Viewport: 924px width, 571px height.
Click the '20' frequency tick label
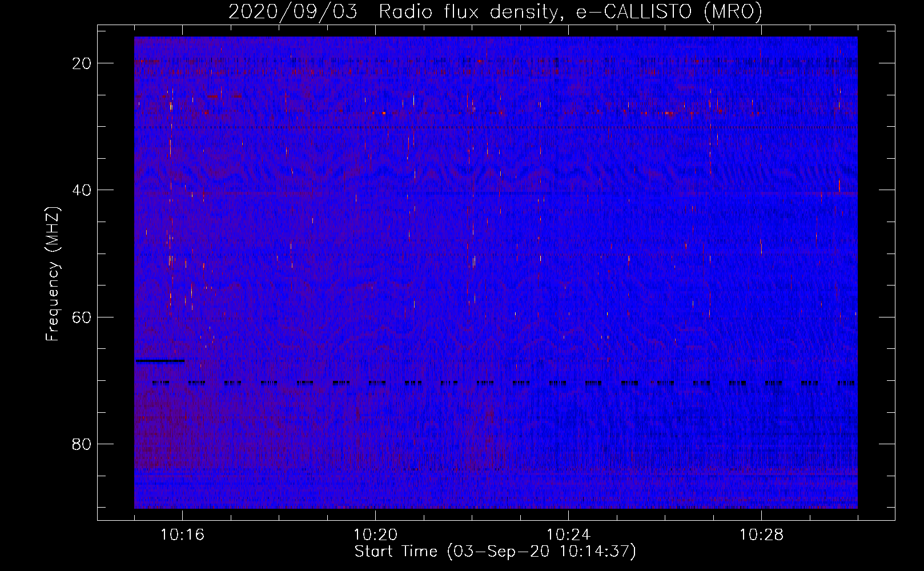tap(82, 63)
